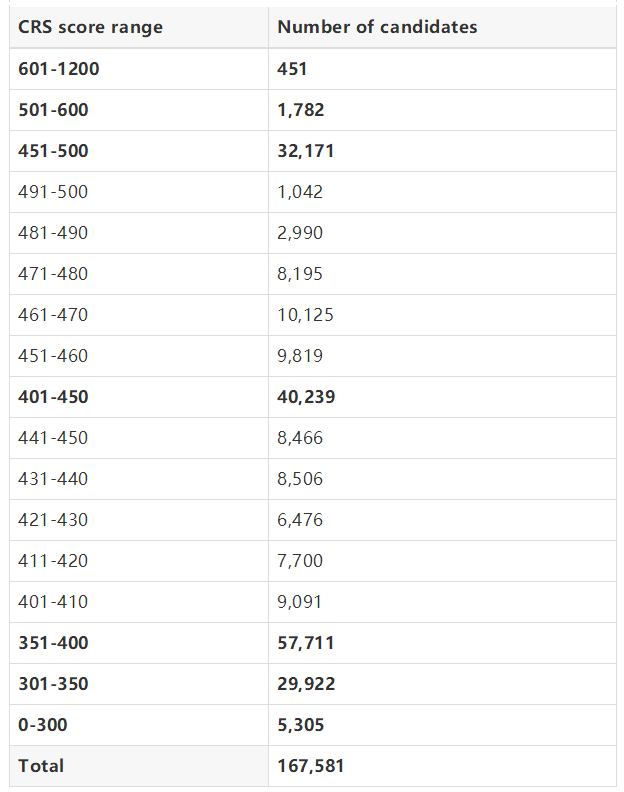Select the 601-1200 score range cell
This screenshot has height=792, width=624.
point(59,69)
